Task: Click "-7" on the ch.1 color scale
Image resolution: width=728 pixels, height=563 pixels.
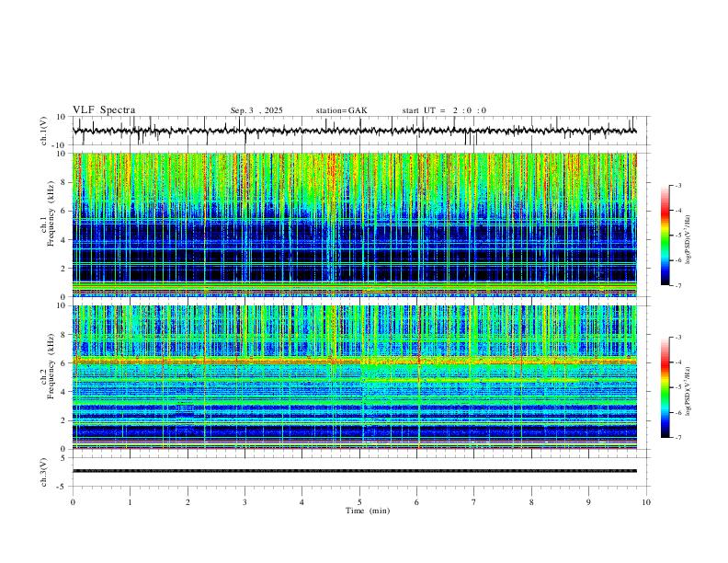Action: (677, 286)
